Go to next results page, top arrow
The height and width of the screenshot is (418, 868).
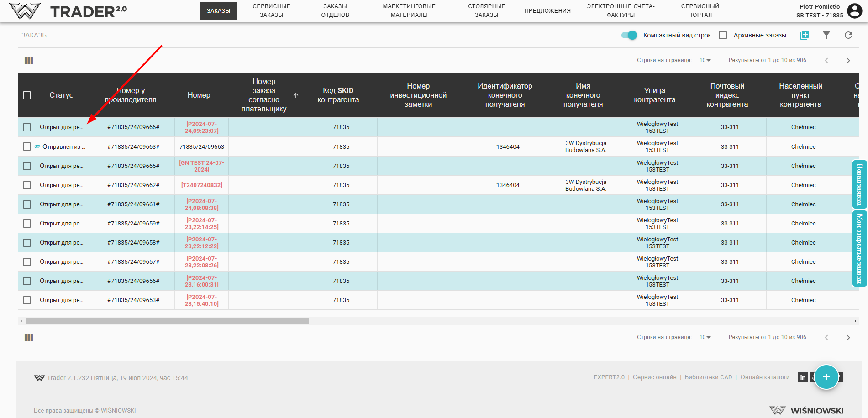pyautogui.click(x=848, y=61)
